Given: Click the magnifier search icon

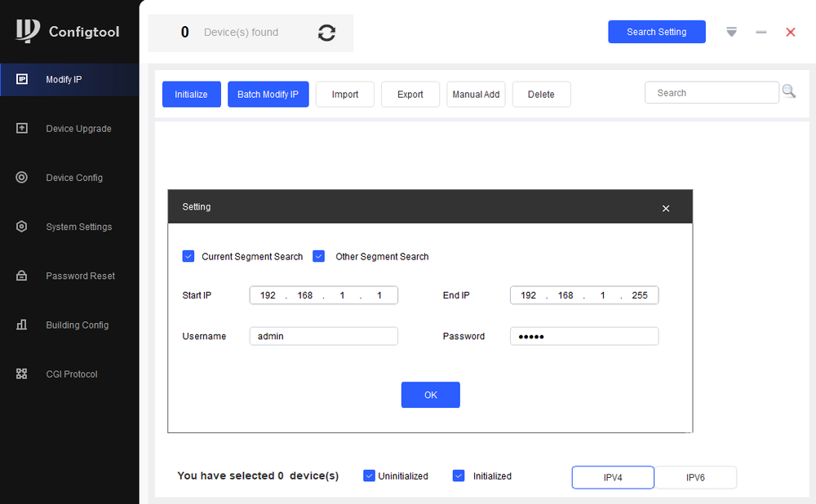Looking at the screenshot, I should click(789, 91).
